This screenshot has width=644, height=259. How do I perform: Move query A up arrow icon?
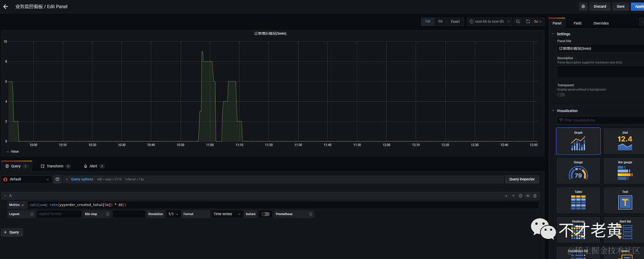point(513,196)
